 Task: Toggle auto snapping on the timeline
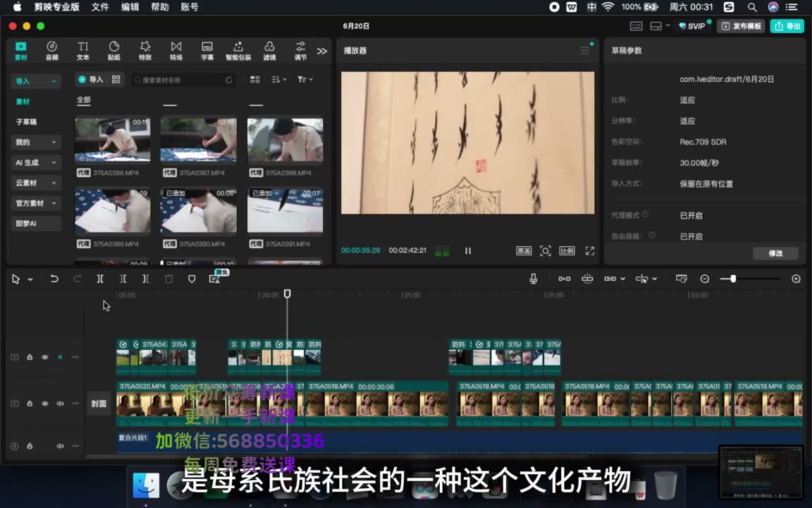pyautogui.click(x=587, y=279)
